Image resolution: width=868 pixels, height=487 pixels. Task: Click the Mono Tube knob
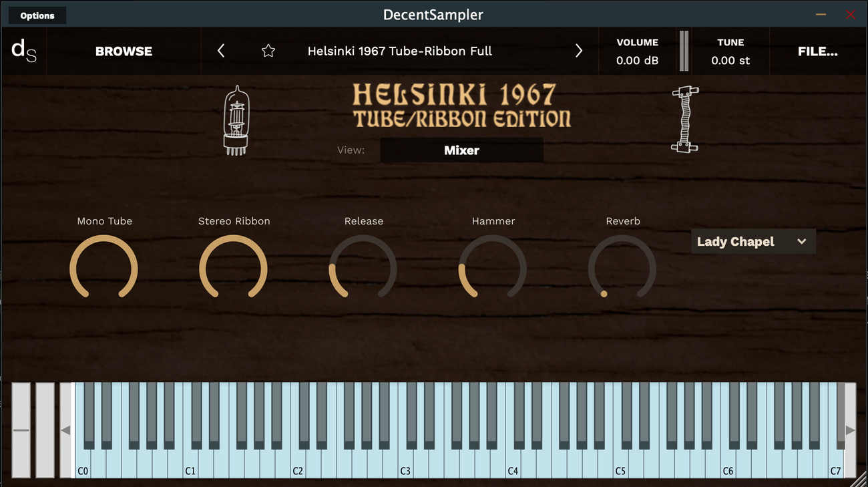pos(104,268)
